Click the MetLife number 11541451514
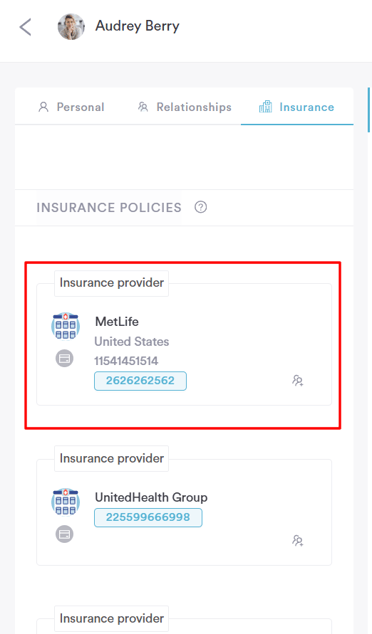The height and width of the screenshot is (634, 372). click(126, 361)
